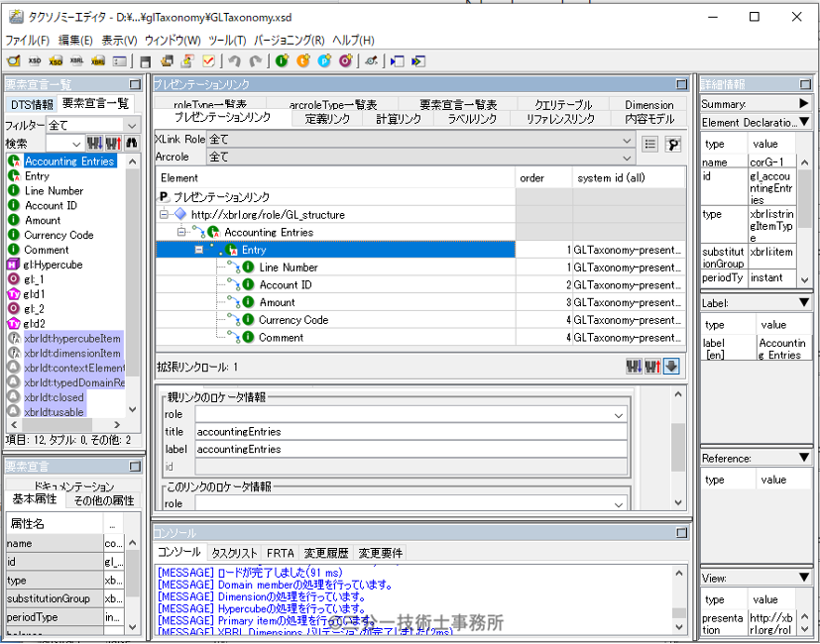Switch to the その他の属性 tab
This screenshot has height=644, width=820.
pyautogui.click(x=104, y=500)
